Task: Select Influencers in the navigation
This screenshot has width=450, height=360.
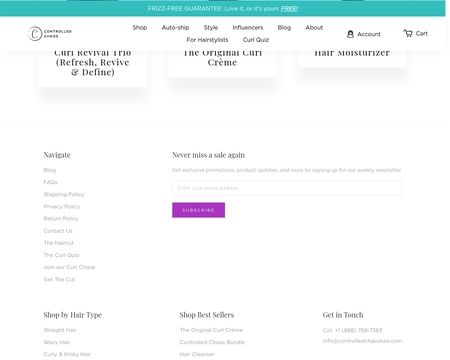Action: pos(248,27)
